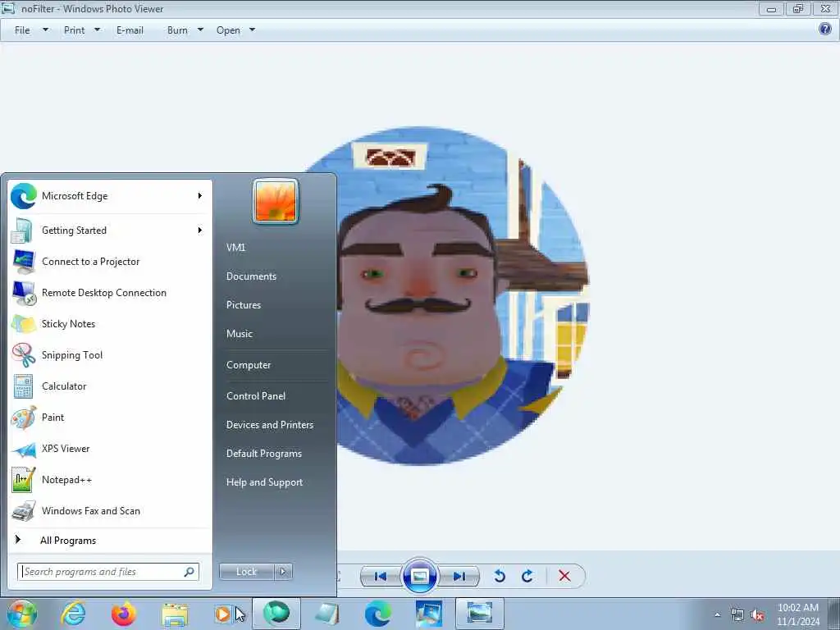Open the Print dropdown menu

[x=81, y=30]
